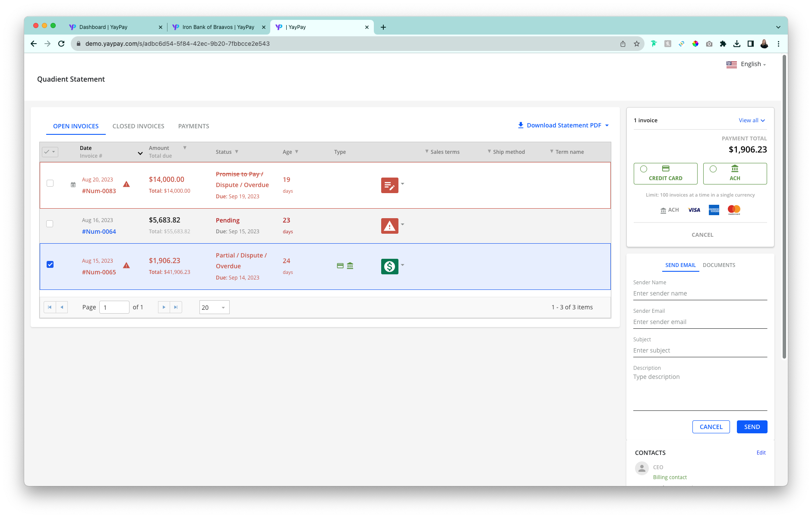The width and height of the screenshot is (812, 518).
Task: Open the page size dropdown showing 20
Action: pos(214,307)
